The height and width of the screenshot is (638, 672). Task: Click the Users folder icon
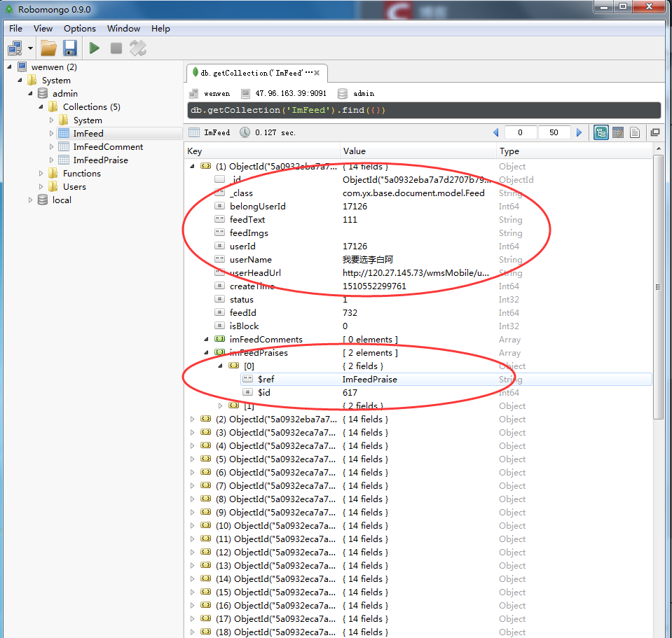pyautogui.click(x=53, y=187)
